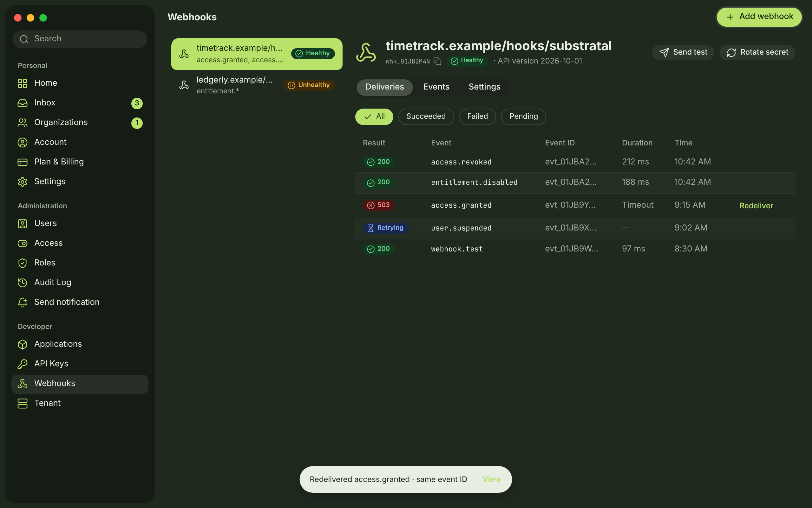
Task: Click the webhook icon of ledgerly.example row
Action: (x=184, y=85)
